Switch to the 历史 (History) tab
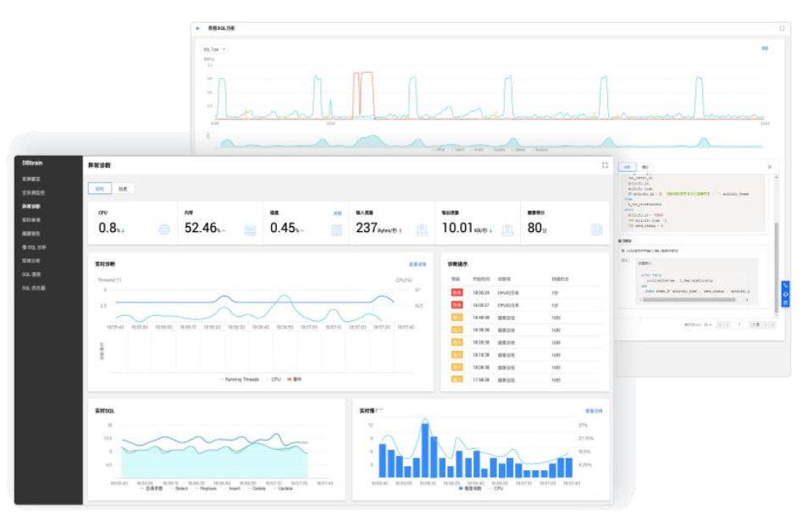This screenshot has width=808, height=532. (121, 188)
